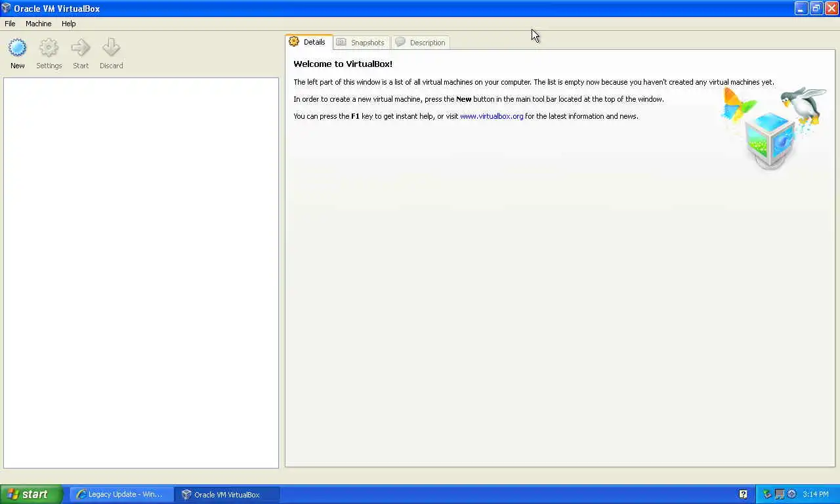Minimize the VirtualBox window

(801, 9)
